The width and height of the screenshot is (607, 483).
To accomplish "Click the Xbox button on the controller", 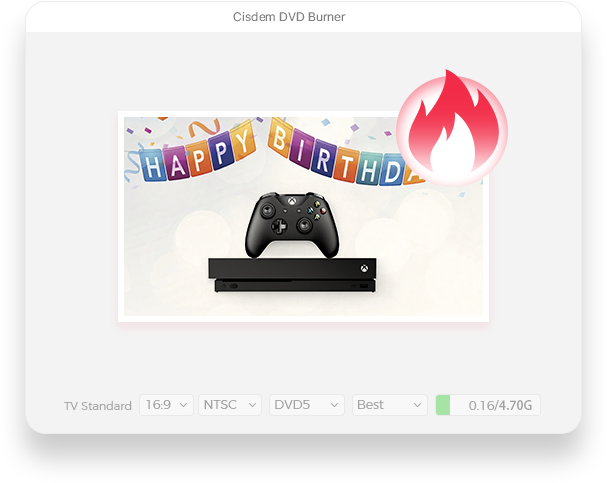I will (x=291, y=201).
